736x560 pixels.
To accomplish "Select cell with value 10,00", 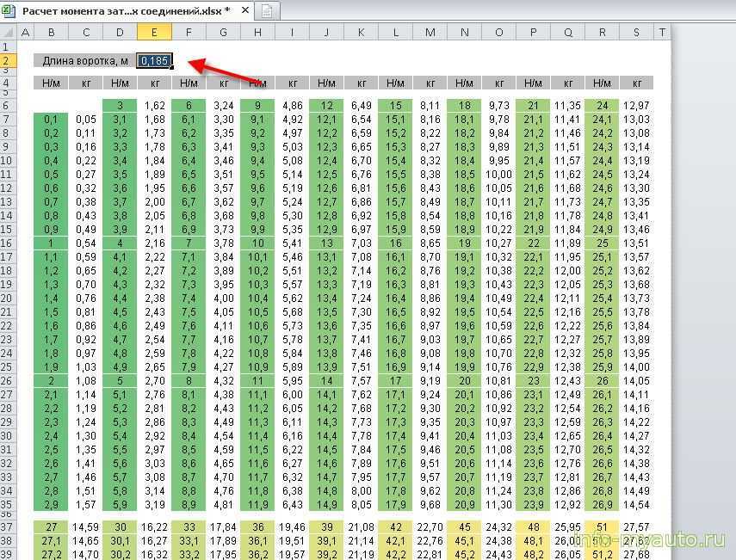I will 499,175.
